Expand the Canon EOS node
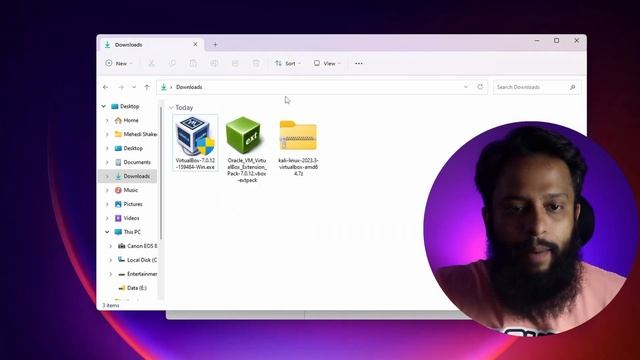The height and width of the screenshot is (360, 640). [110, 246]
